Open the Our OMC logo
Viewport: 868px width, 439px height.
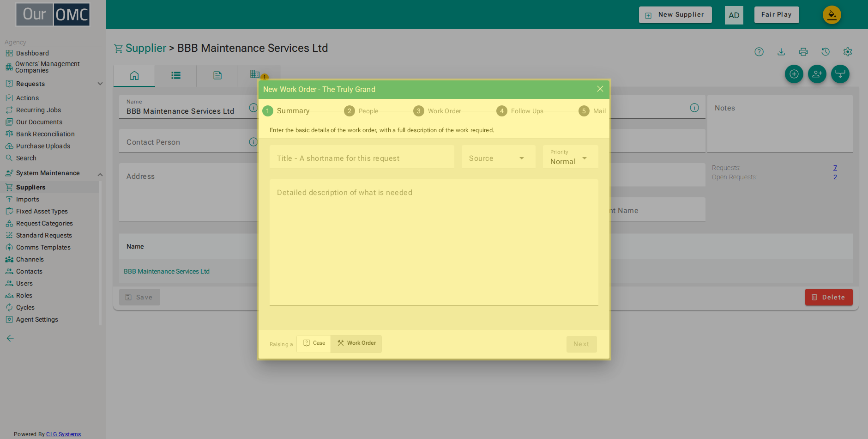coord(53,15)
